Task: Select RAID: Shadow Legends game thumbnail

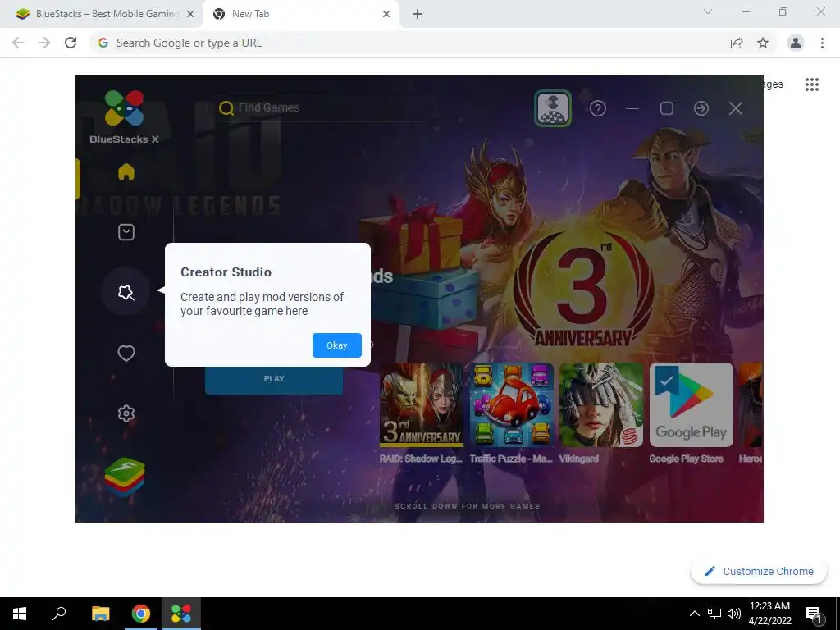Action: pyautogui.click(x=421, y=405)
